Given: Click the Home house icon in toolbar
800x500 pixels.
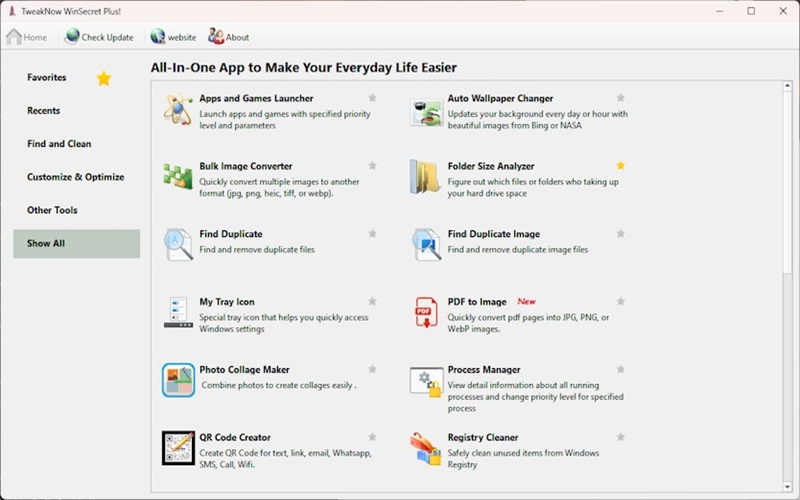Looking at the screenshot, I should click(14, 37).
